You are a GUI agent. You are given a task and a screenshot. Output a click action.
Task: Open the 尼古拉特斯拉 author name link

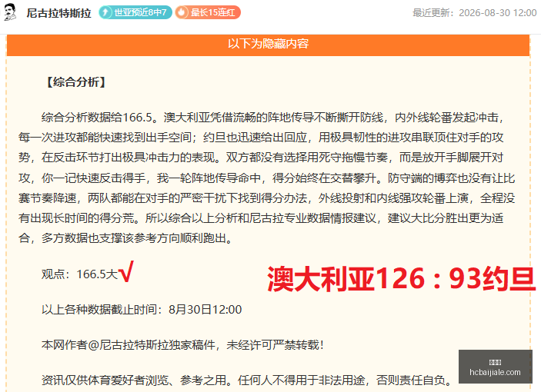58,13
